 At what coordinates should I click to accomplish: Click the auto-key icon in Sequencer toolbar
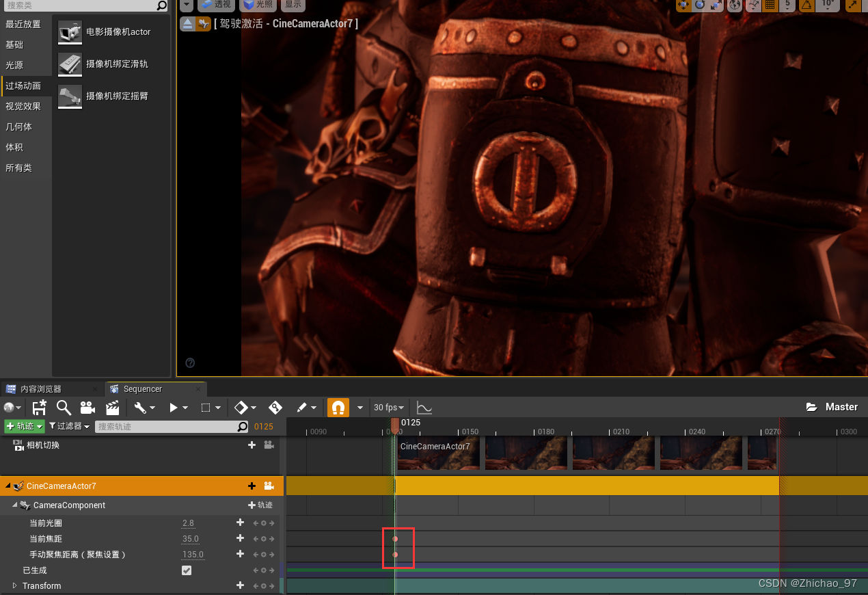click(x=275, y=408)
